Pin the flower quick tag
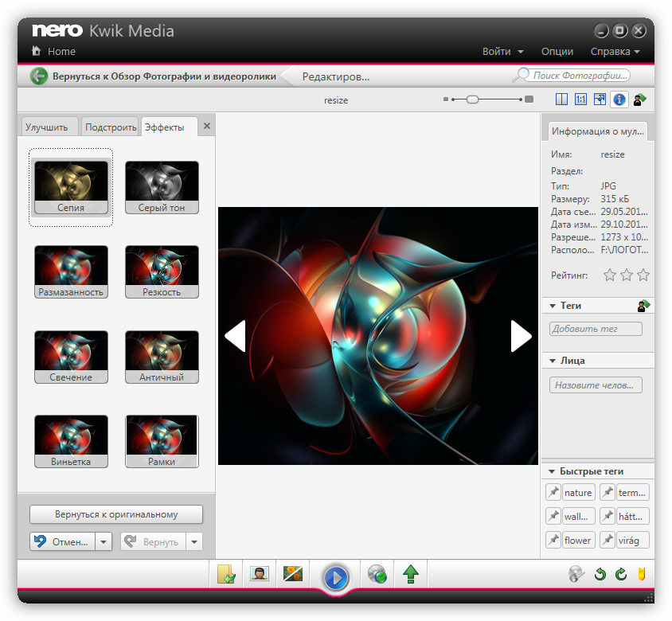 click(x=553, y=541)
